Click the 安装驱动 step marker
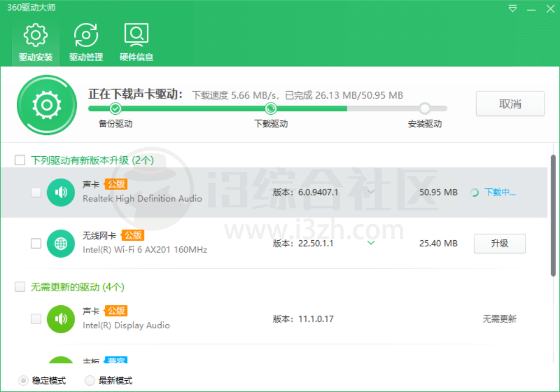 tap(424, 108)
